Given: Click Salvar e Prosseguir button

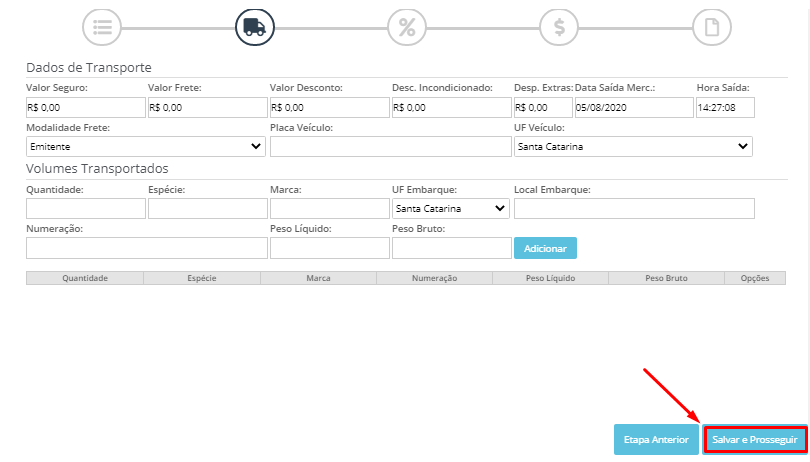Looking at the screenshot, I should pyautogui.click(x=755, y=440).
